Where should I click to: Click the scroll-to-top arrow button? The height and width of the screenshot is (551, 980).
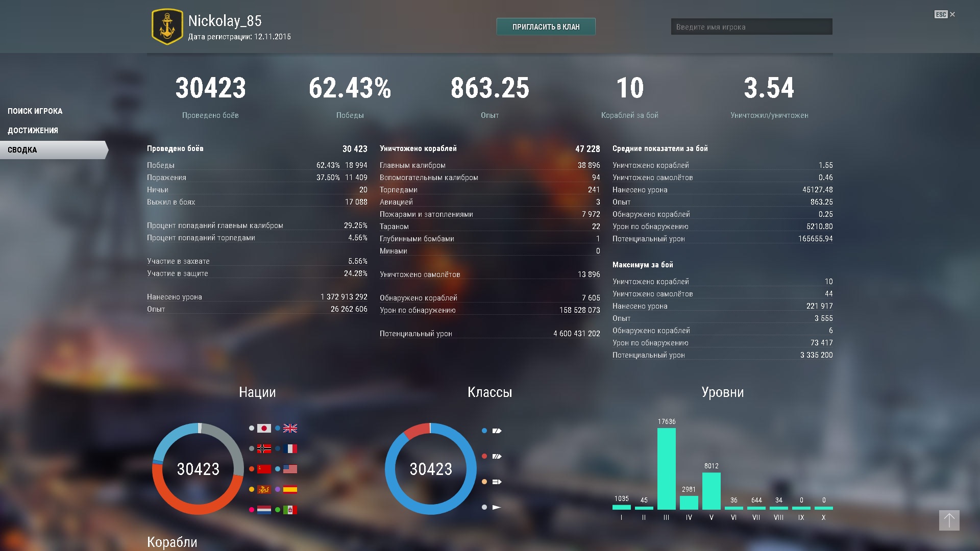coord(949,520)
